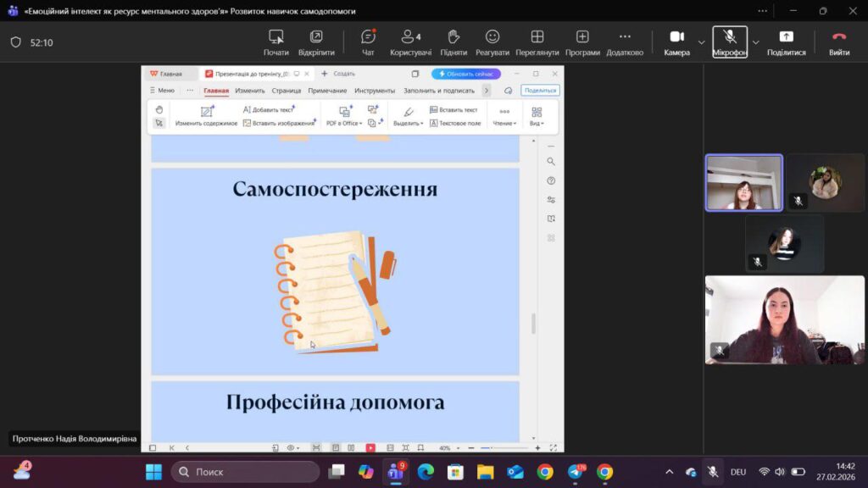Screen dimensions: 868x488
Task: Expand the camera options dropdown arrow
Action: point(701,42)
